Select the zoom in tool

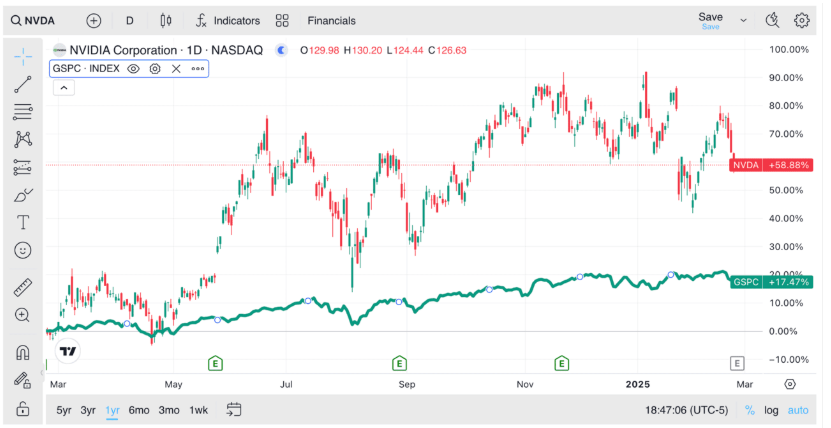click(x=23, y=315)
